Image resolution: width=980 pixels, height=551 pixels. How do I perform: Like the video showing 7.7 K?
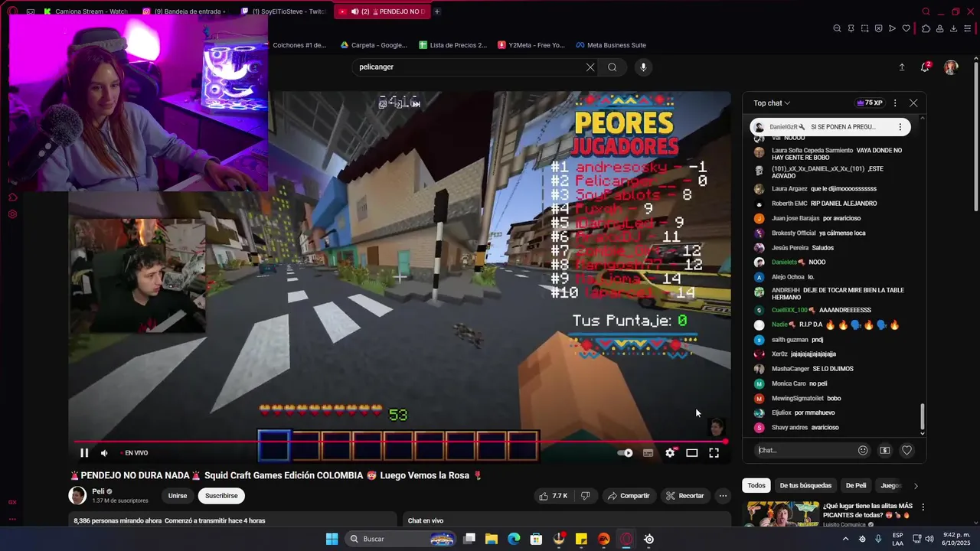click(553, 496)
